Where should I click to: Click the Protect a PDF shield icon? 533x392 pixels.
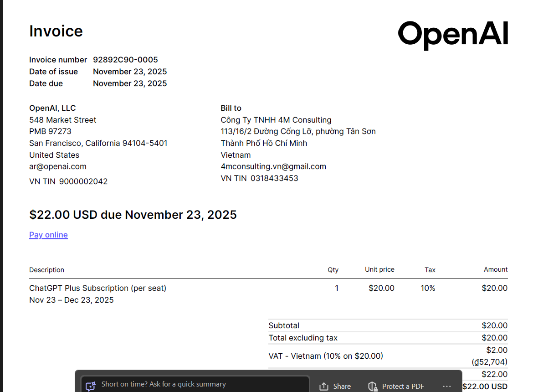[x=372, y=386]
